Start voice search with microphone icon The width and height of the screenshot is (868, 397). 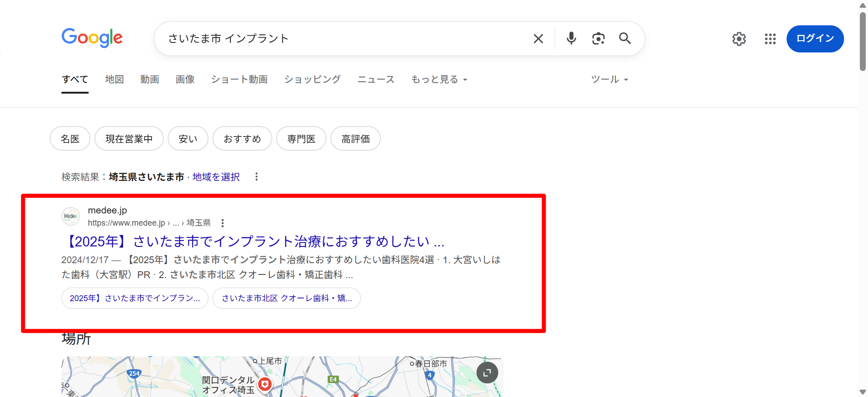point(571,38)
